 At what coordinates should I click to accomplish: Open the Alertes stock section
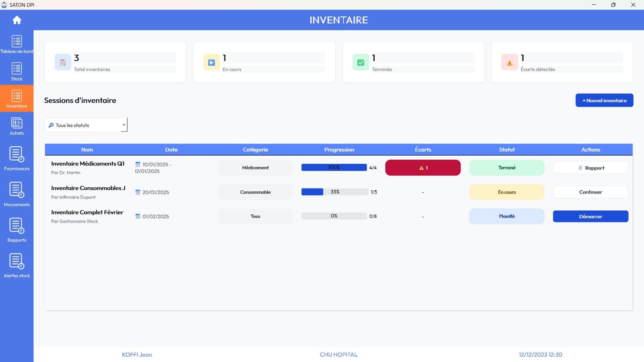[17, 265]
